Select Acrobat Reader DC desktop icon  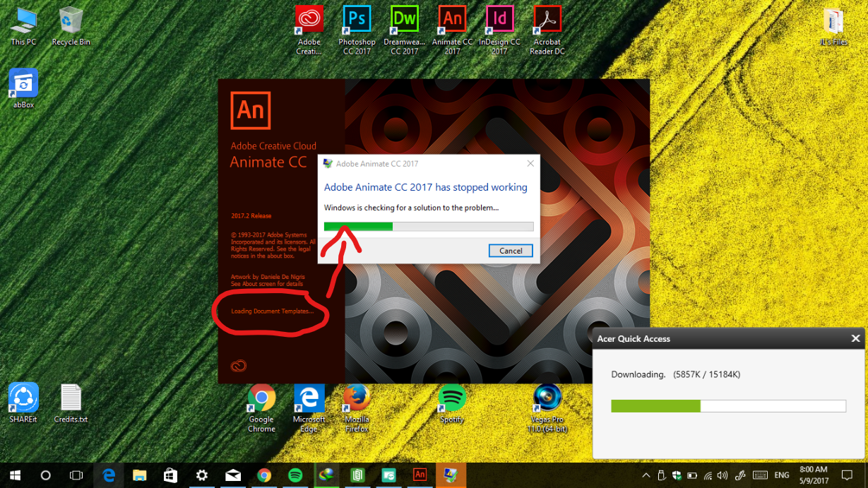point(547,30)
